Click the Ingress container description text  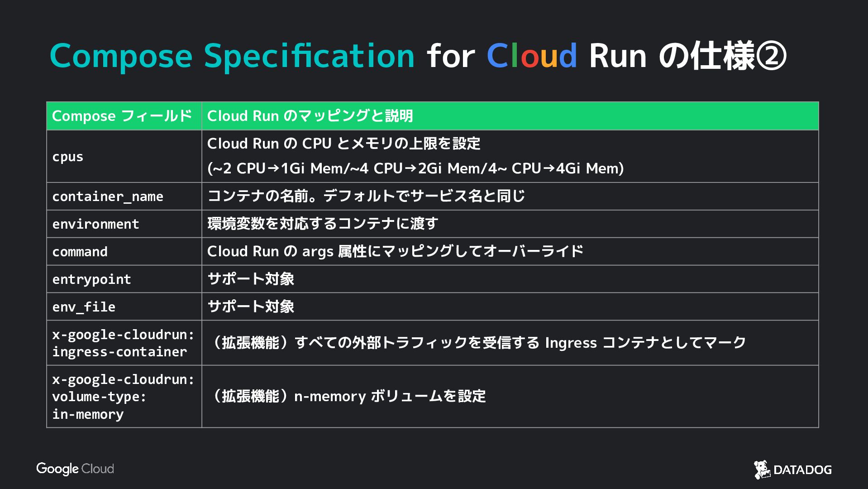(480, 343)
